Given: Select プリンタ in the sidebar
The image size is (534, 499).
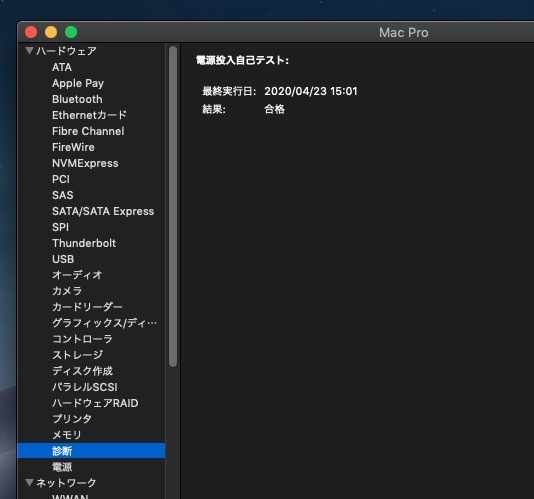Looking at the screenshot, I should click(72, 419).
